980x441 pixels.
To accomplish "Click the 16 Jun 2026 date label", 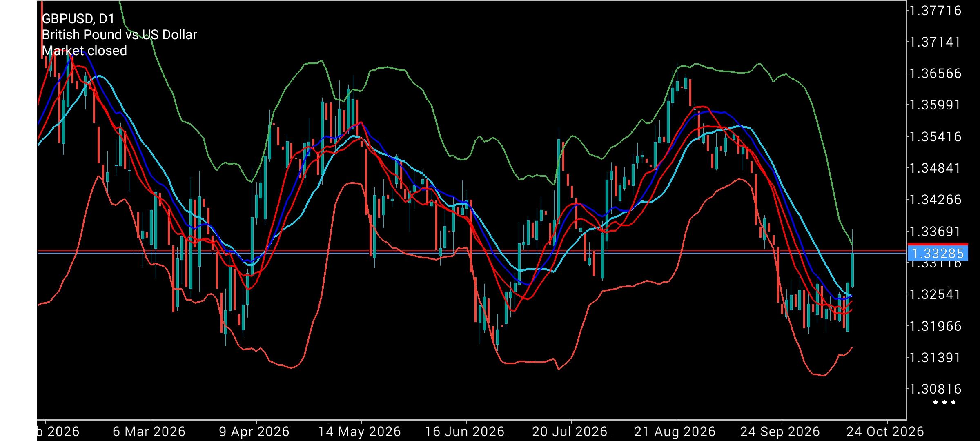I will tap(465, 432).
